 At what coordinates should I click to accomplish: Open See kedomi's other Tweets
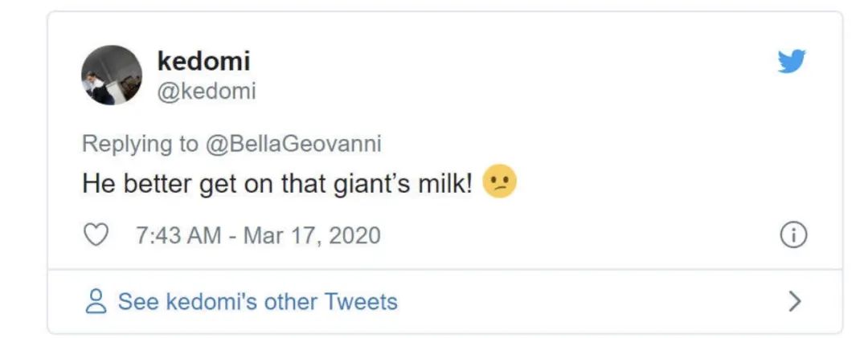[257, 302]
